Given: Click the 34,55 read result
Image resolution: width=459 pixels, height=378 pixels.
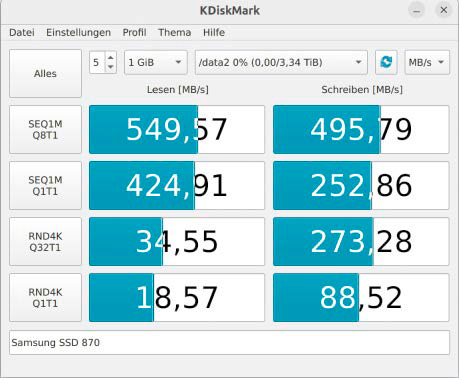Looking at the screenshot, I should point(177,242).
